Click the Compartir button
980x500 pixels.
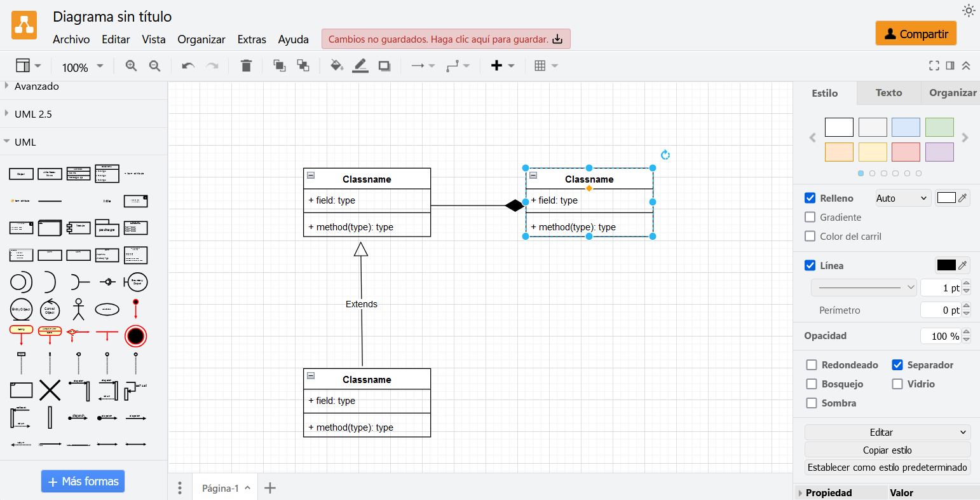[916, 34]
